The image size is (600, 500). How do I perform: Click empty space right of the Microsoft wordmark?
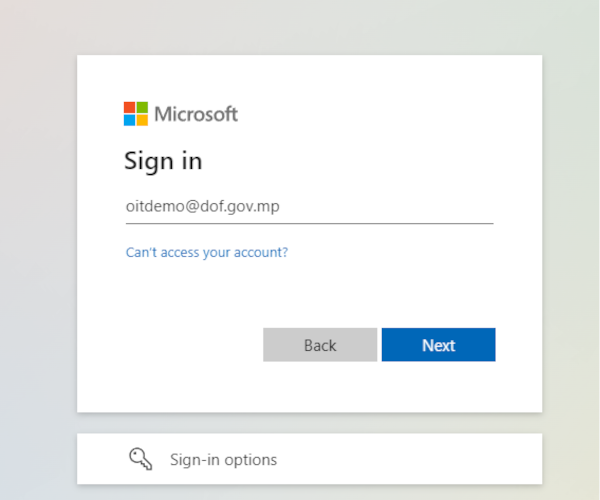364,114
